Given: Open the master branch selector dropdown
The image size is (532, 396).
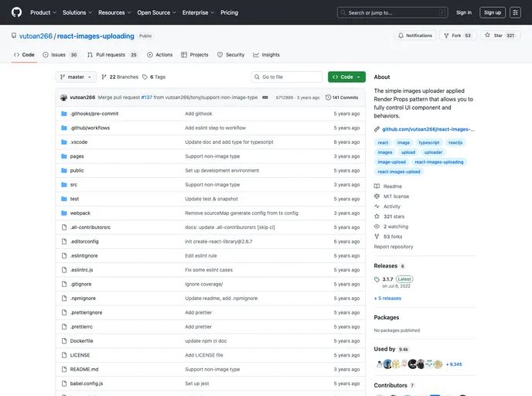Looking at the screenshot, I should coord(76,77).
